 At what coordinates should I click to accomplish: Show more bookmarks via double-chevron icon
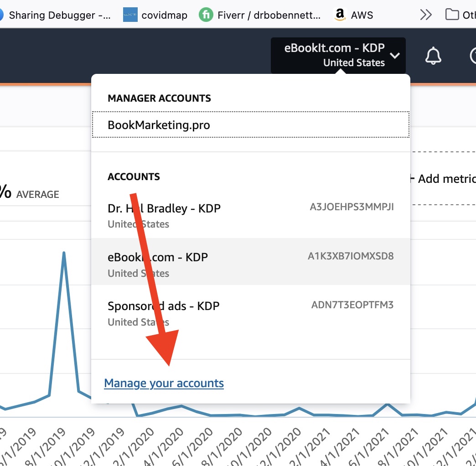pos(425,15)
